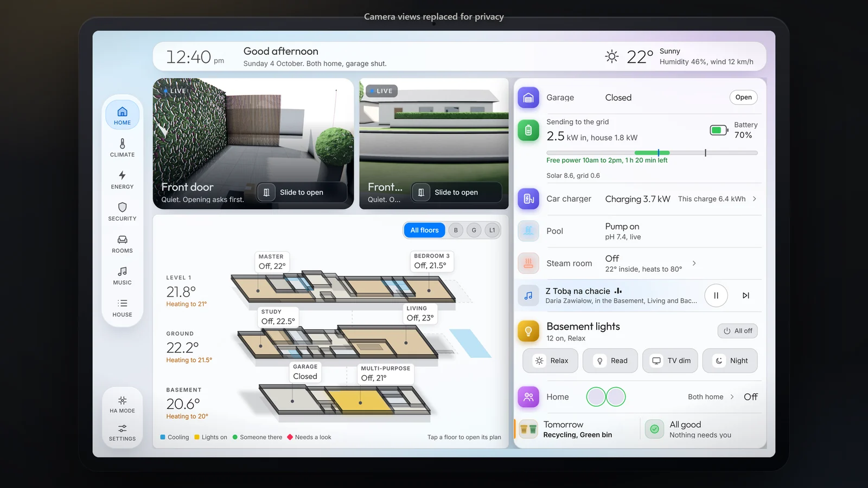Open the Settings sliders icon
Viewport: 868px width, 488px height.
122,433
